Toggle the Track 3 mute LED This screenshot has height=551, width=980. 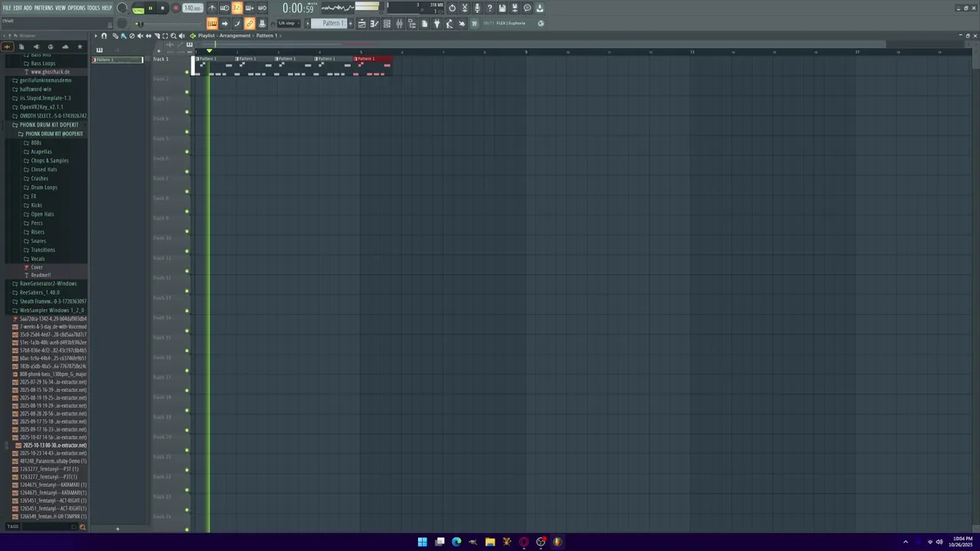[x=187, y=112]
